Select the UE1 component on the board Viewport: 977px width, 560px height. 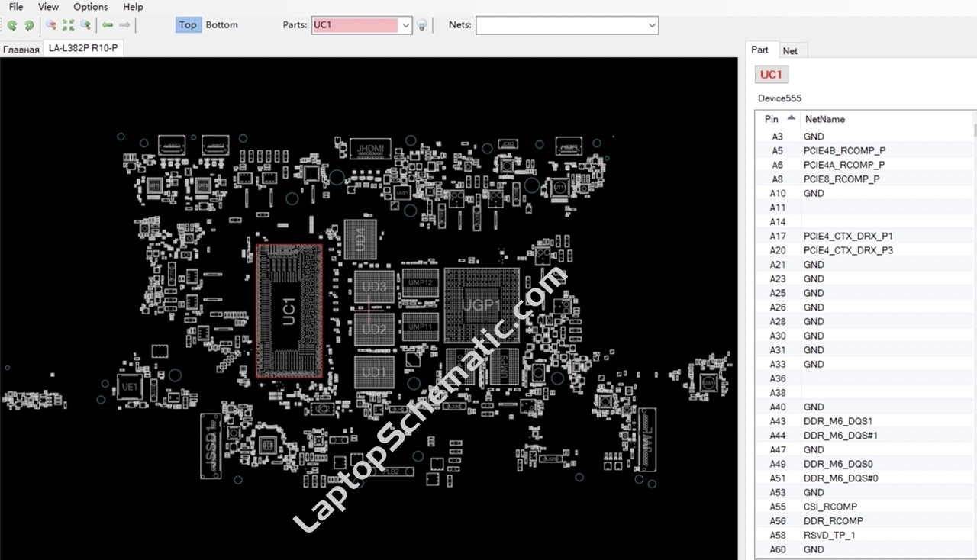(129, 388)
